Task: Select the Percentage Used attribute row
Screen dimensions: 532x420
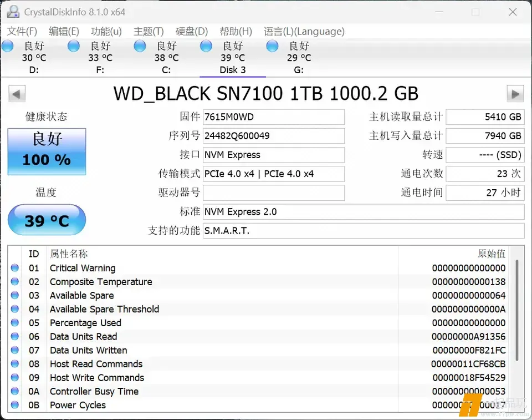Action: click(x=259, y=322)
